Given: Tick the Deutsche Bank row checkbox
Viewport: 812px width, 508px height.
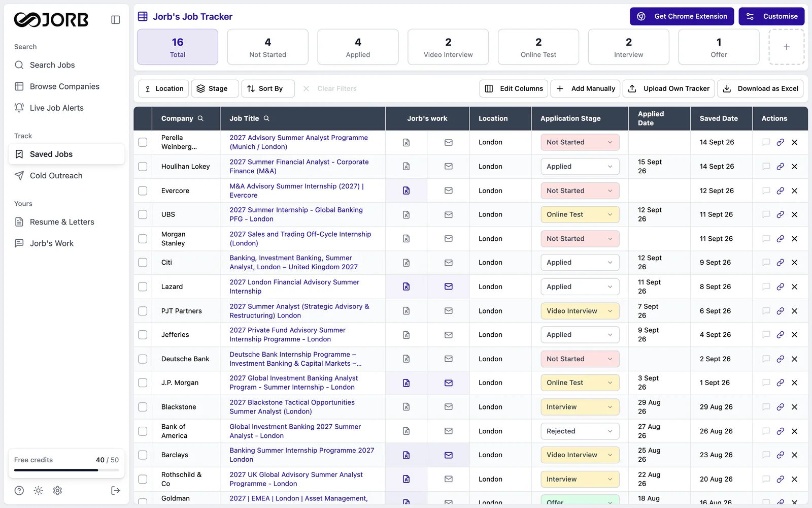Looking at the screenshot, I should click(x=143, y=359).
